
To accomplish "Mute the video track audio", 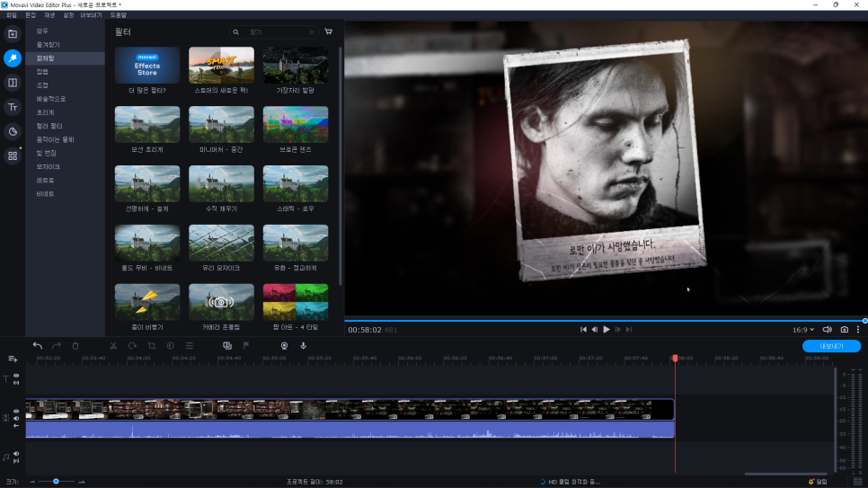I will click(16, 419).
